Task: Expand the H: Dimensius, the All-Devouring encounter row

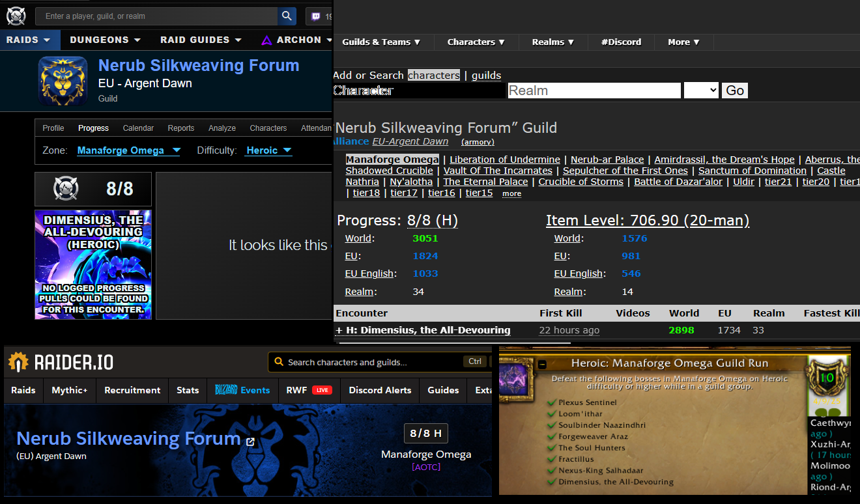Action: [x=423, y=330]
